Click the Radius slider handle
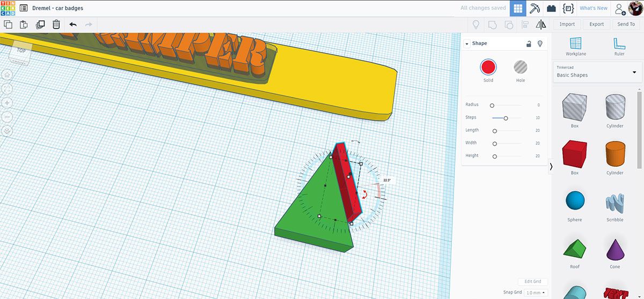This screenshot has width=644, height=299. coord(492,106)
